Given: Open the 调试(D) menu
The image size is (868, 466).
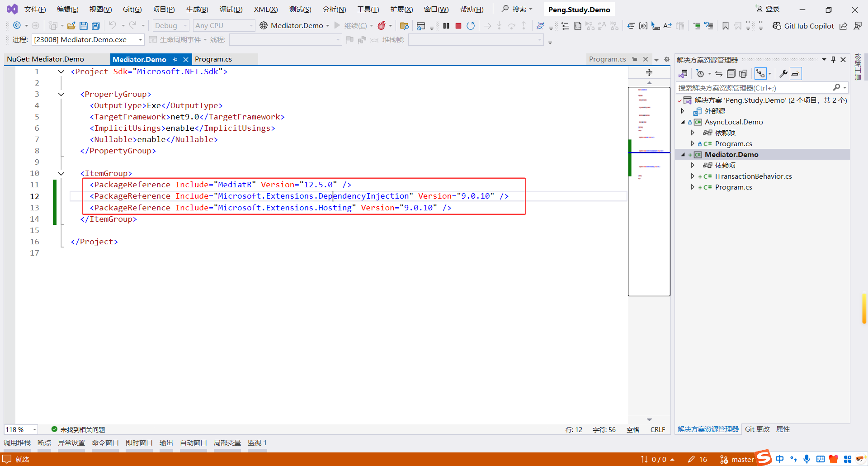Looking at the screenshot, I should click(231, 9).
